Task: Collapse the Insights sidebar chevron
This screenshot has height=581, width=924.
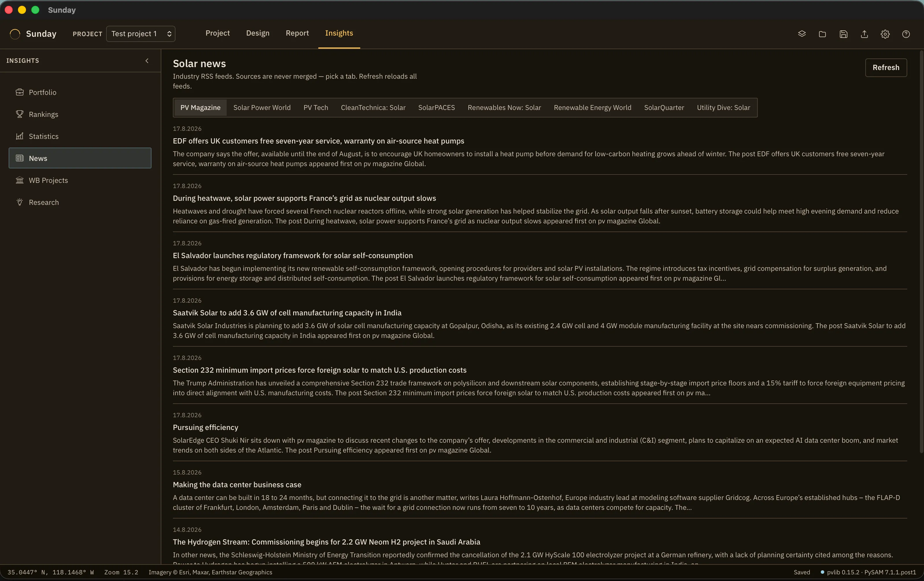Action: coord(147,61)
